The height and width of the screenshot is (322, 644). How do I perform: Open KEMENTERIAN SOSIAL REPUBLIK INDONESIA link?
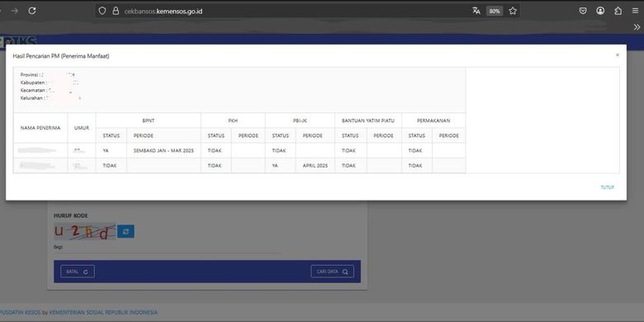(103, 313)
